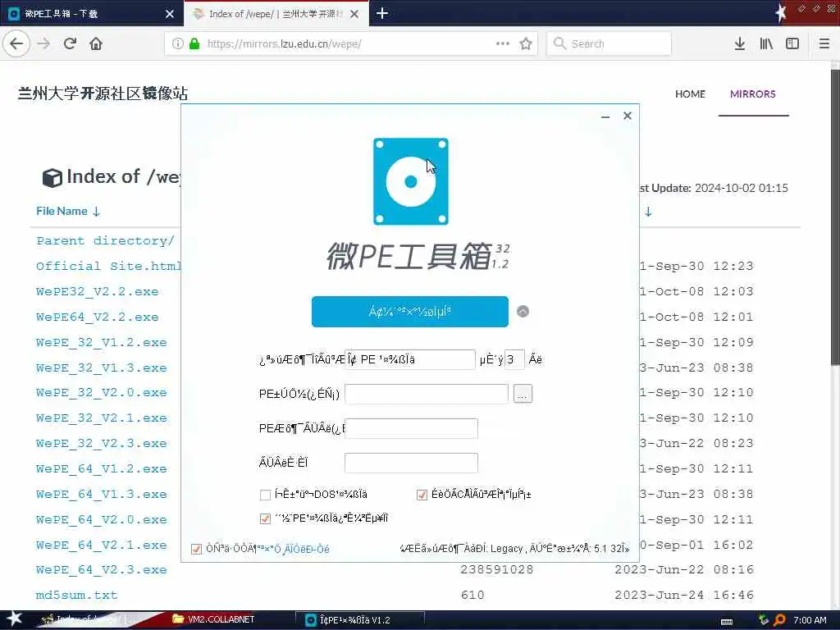Click the PE wallpaper path input field
840x630 pixels.
pos(427,394)
